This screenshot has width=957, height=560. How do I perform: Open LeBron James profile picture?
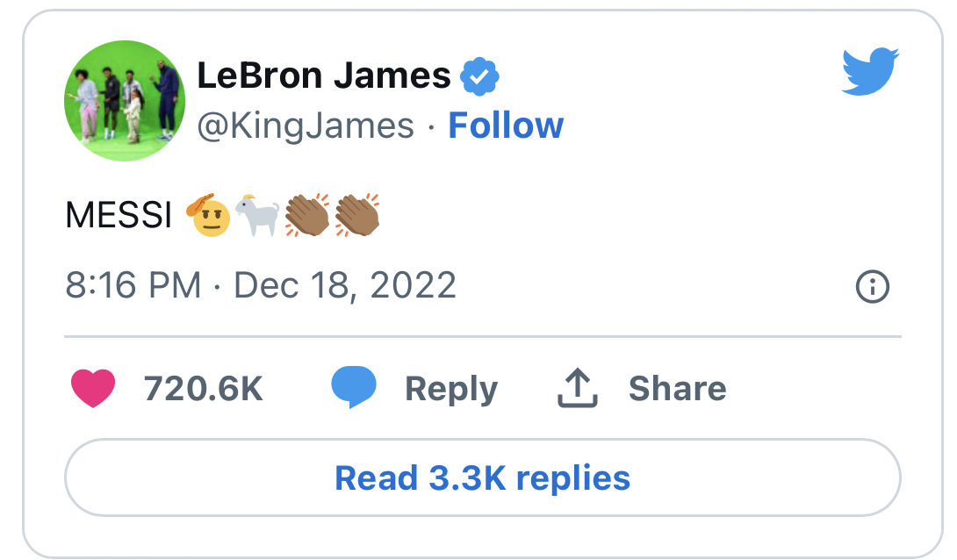(126, 101)
